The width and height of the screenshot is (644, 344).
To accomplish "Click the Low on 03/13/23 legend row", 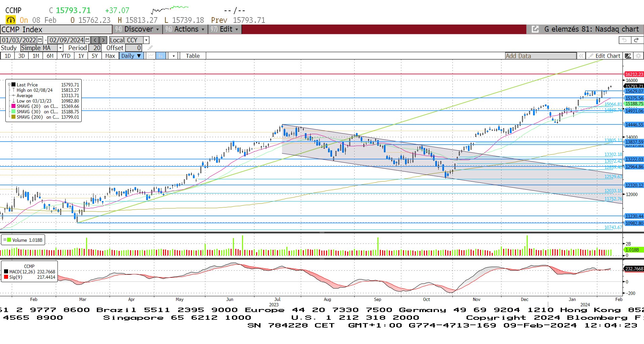I will point(45,101).
